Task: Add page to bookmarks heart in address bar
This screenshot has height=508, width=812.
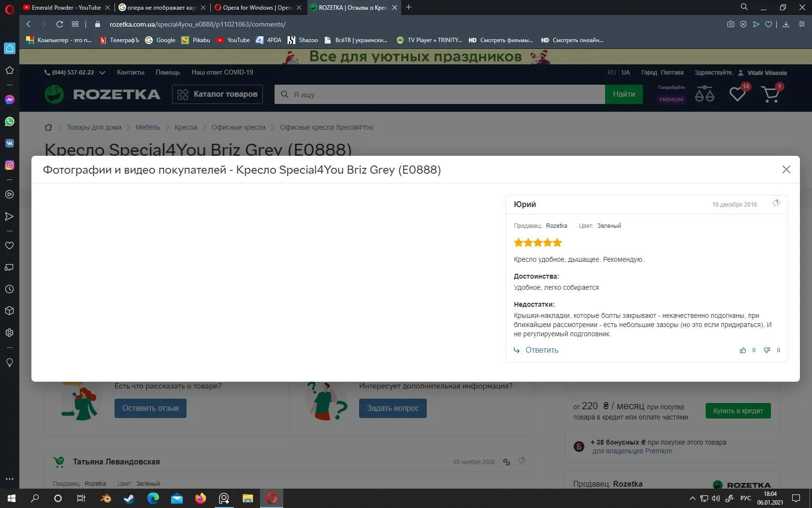Action: (768, 24)
